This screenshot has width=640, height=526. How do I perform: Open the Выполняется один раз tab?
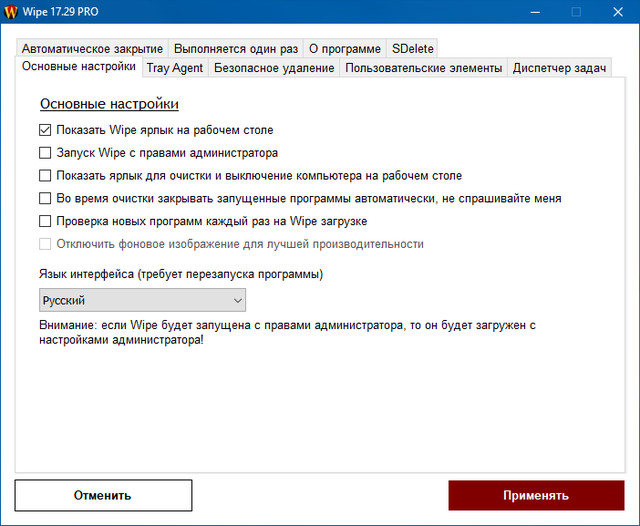(x=235, y=48)
